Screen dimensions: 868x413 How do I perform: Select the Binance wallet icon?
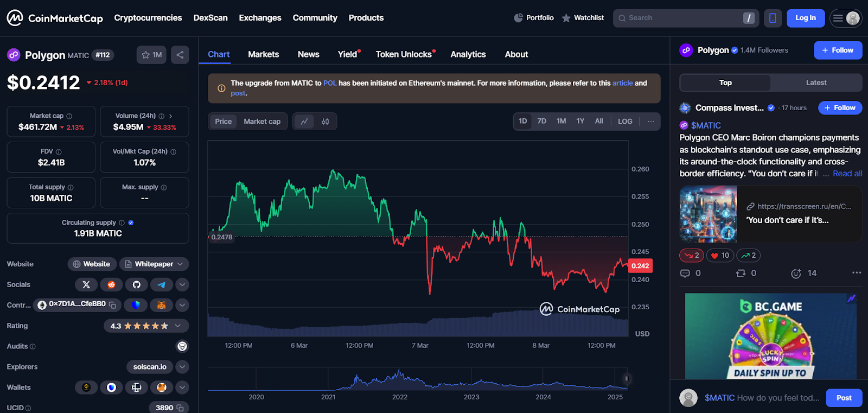pos(86,387)
